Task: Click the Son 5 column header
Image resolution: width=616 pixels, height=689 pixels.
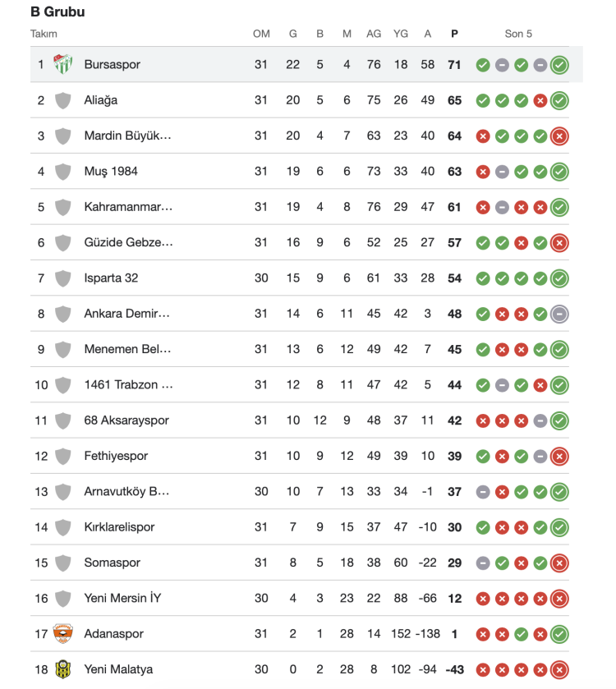Action: [x=518, y=34]
